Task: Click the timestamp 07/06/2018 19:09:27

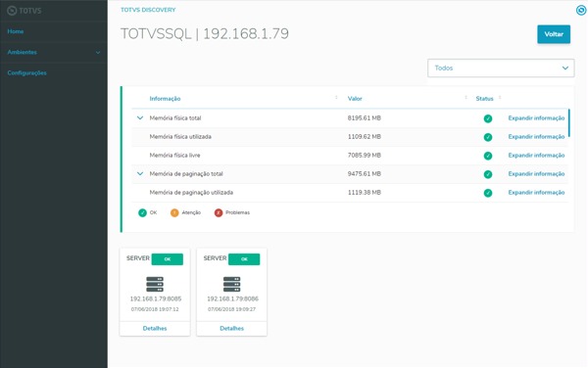Action: click(231, 309)
